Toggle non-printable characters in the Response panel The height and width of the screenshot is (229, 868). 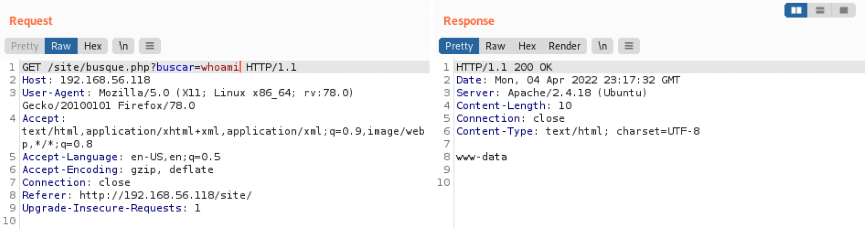602,46
